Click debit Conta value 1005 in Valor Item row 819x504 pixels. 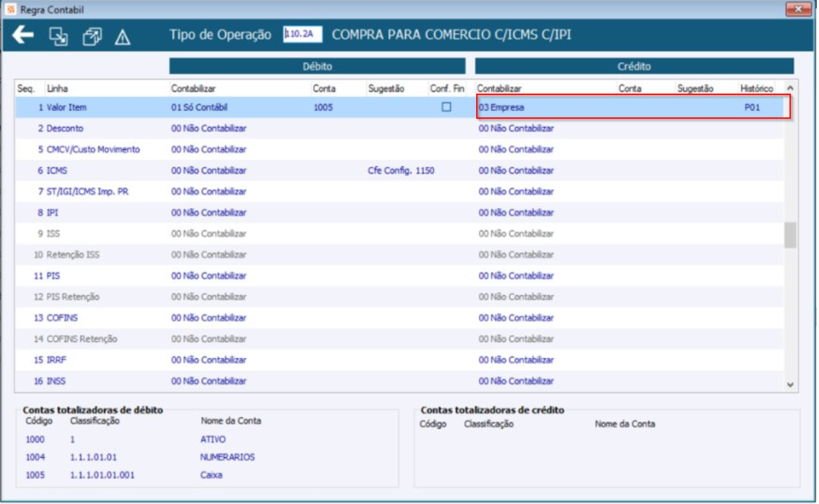pos(323,107)
